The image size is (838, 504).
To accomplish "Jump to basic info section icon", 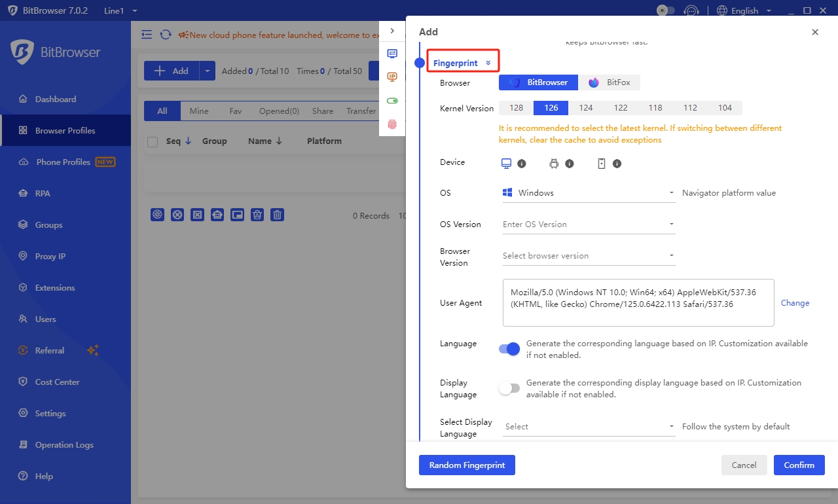I will pos(392,54).
